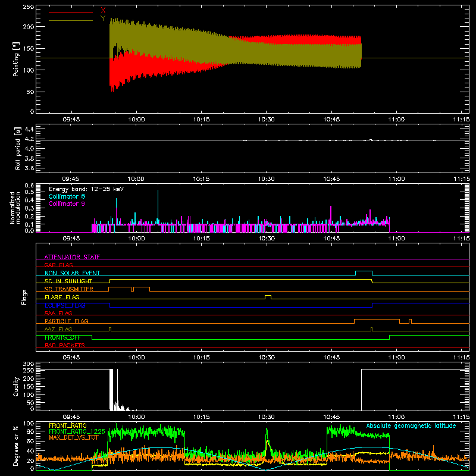Viewport: 476px width, 476px height.
Task: Click the dip between the two SC_TRANSMITTER pulses
Action: (132, 289)
